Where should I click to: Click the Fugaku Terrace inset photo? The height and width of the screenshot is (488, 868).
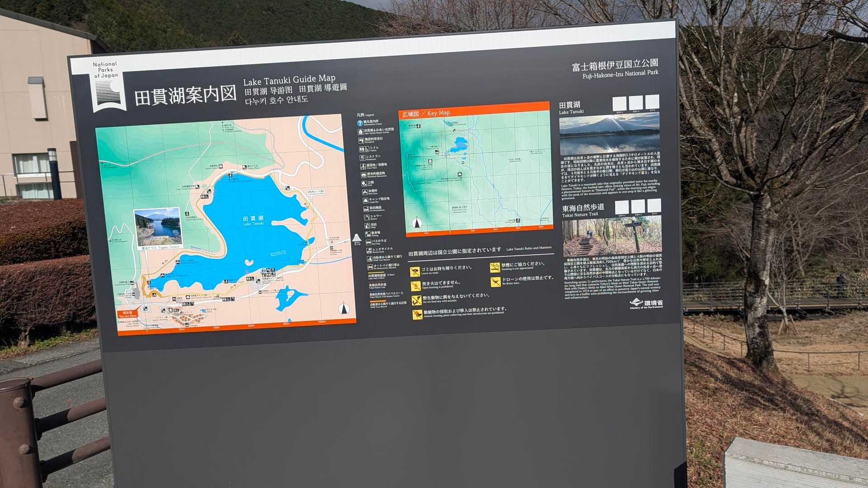pos(158,227)
